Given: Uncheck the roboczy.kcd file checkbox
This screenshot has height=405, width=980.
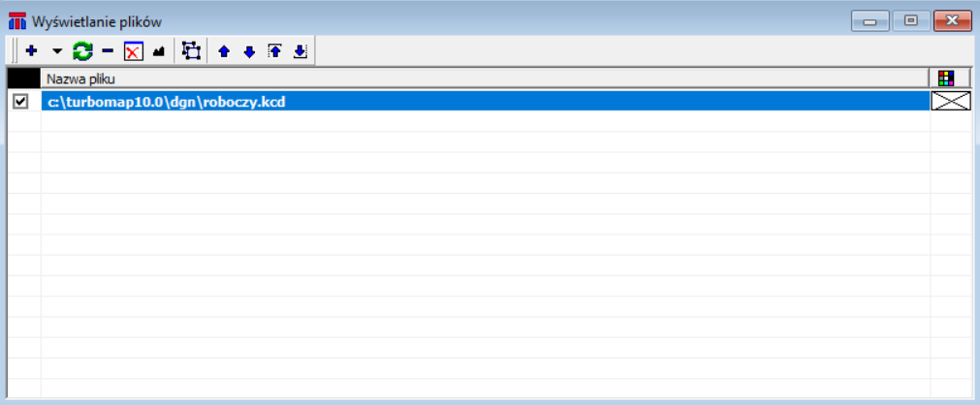Looking at the screenshot, I should (x=21, y=101).
